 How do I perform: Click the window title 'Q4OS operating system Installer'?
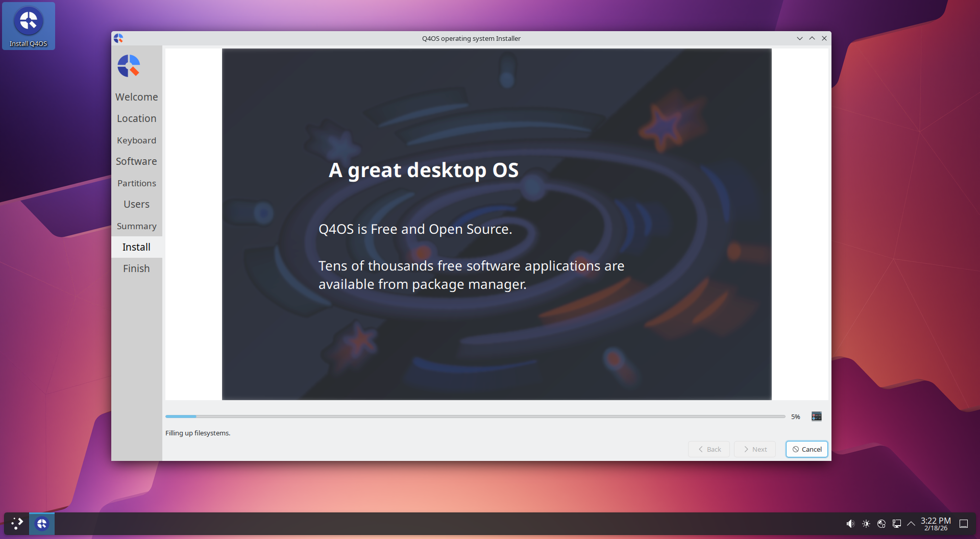[471, 38]
